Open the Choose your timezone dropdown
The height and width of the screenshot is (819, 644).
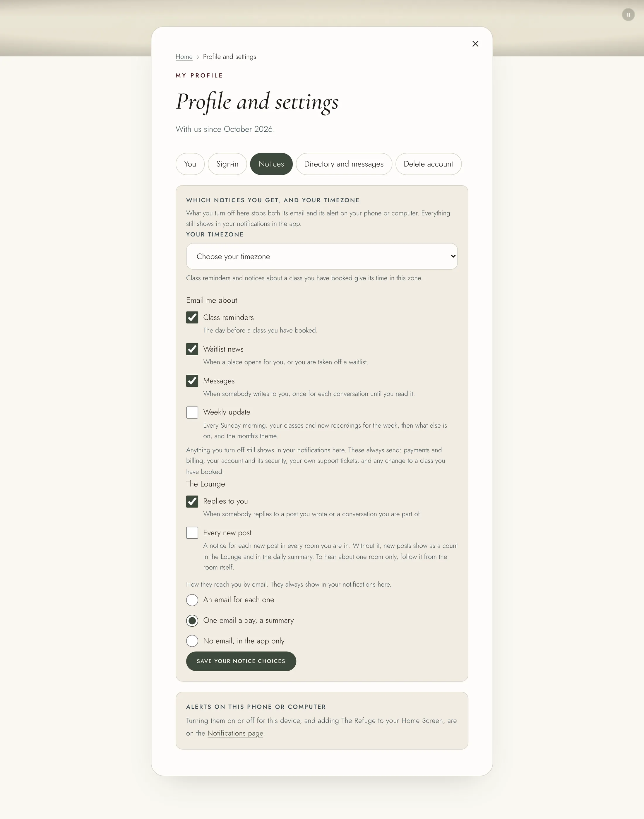click(x=322, y=256)
